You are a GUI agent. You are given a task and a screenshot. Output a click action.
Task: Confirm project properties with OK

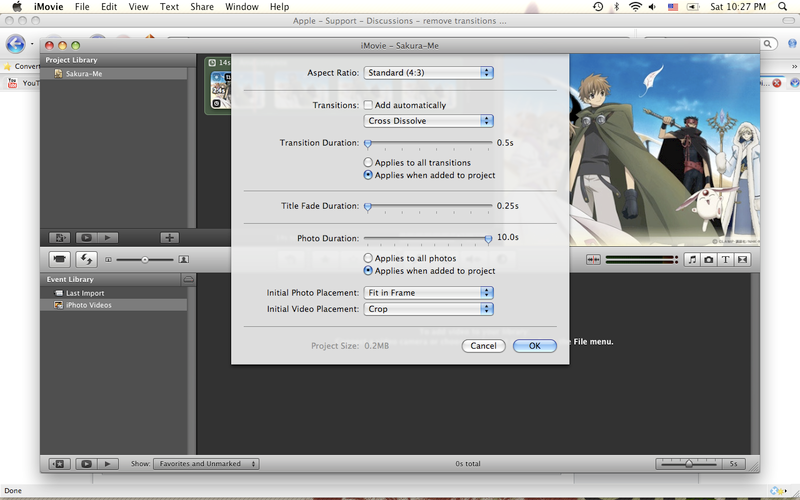535,346
